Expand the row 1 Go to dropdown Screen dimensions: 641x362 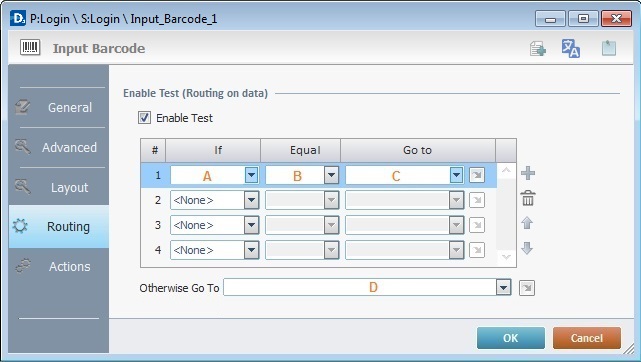point(456,175)
